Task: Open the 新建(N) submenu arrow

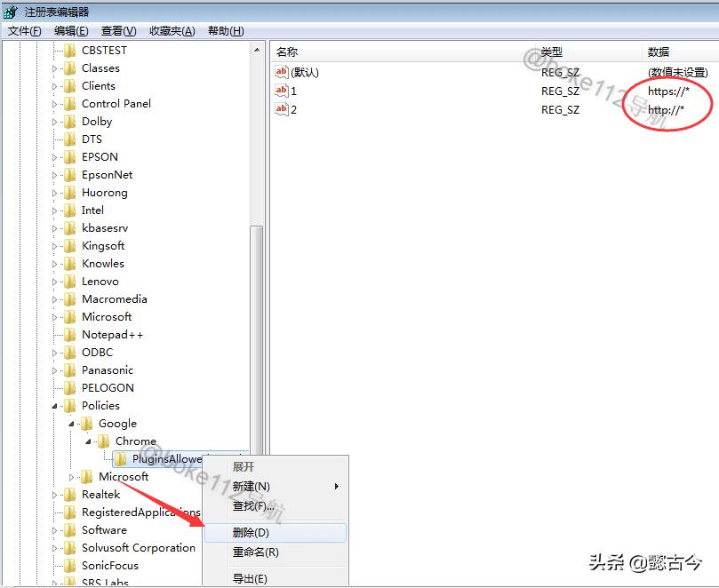Action: pyautogui.click(x=337, y=487)
